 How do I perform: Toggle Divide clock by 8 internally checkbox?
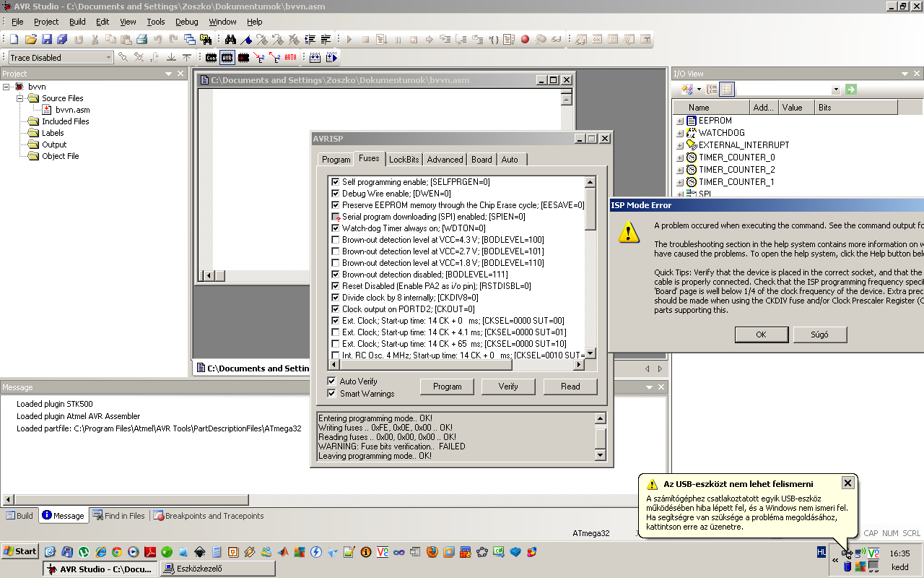[335, 298]
